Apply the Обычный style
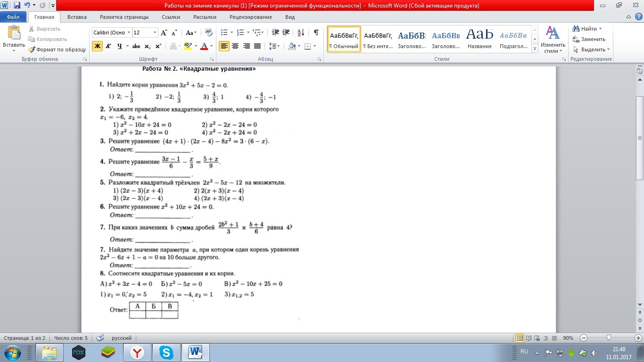Screen dimensions: 644x362 [x=344, y=39]
